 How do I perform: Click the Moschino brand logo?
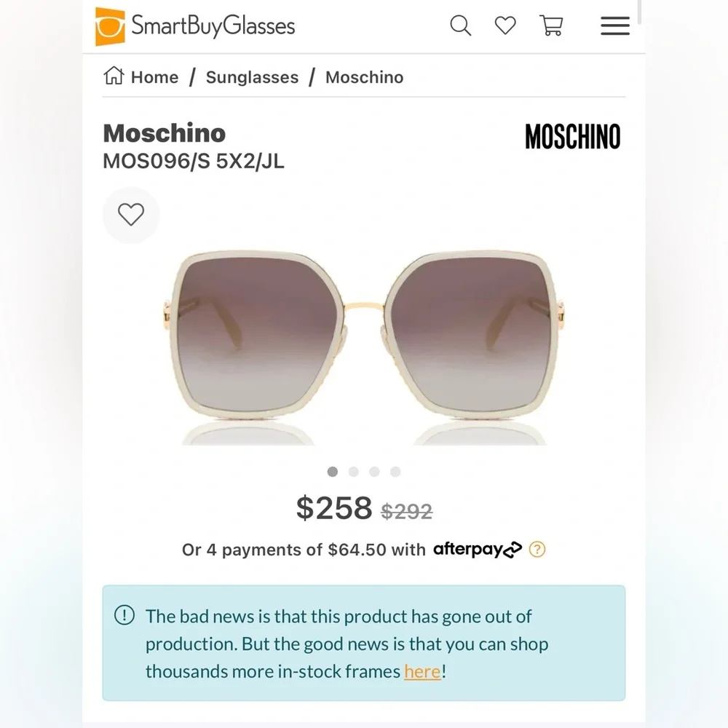tap(572, 137)
